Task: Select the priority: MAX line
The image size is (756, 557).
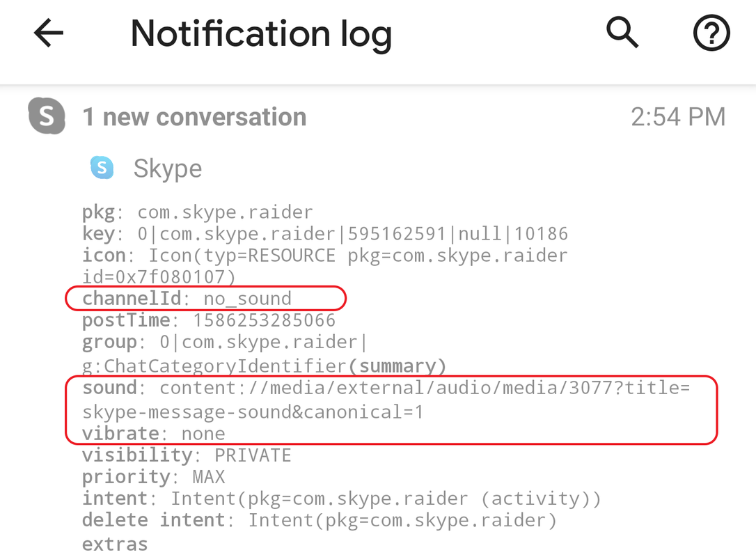Action: (154, 477)
